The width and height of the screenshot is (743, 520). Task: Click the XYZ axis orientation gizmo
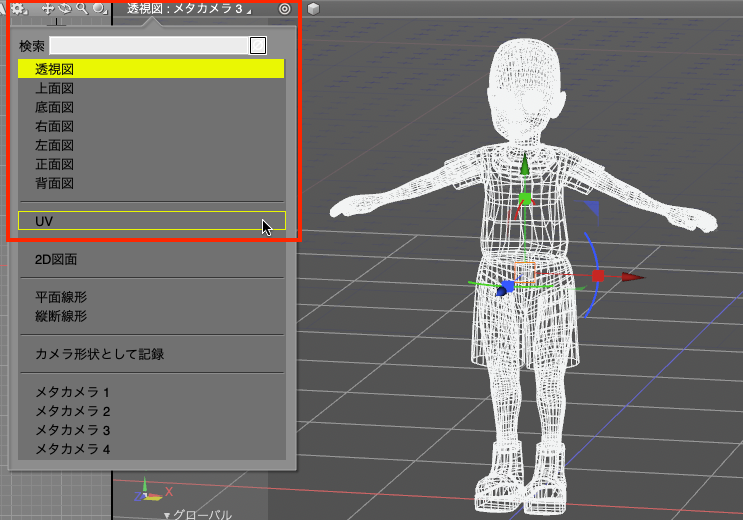[x=150, y=493]
